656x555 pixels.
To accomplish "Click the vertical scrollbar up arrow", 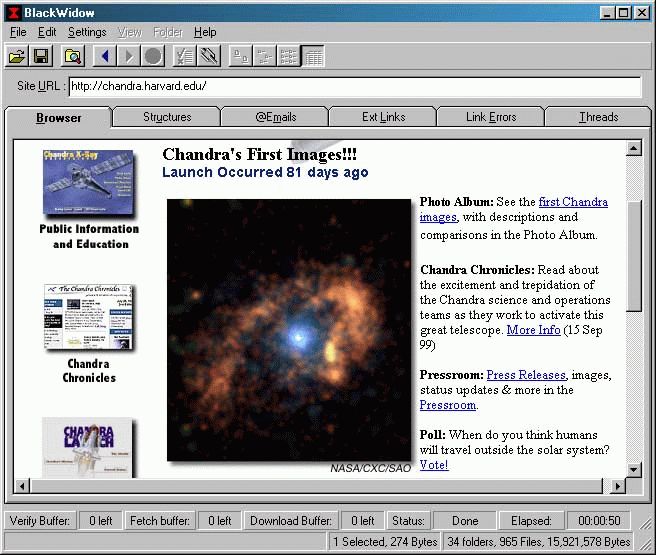I will (x=634, y=148).
